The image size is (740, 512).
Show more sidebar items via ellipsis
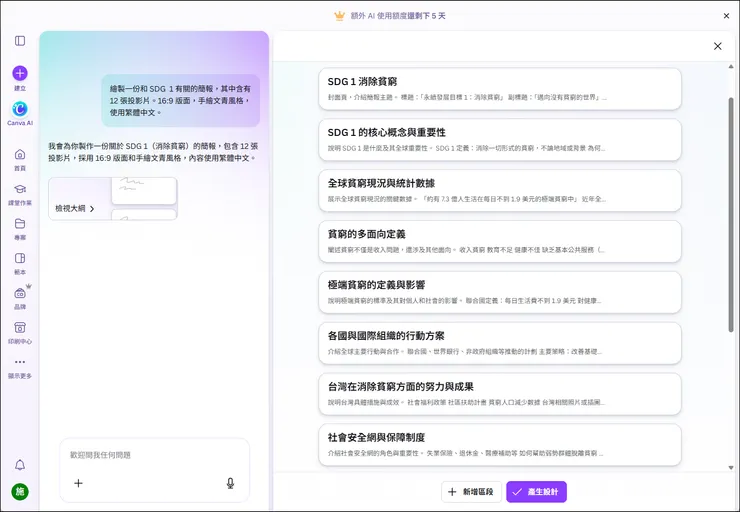[20, 362]
